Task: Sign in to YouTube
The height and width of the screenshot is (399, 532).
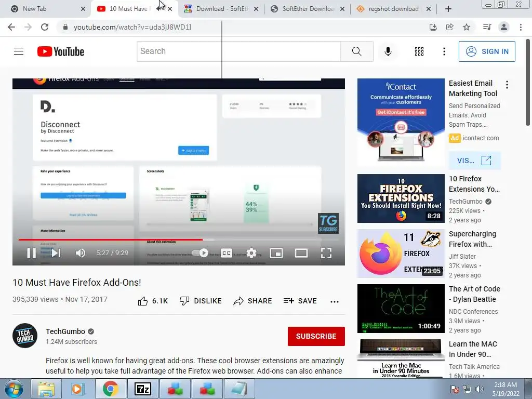Action: 487,51
